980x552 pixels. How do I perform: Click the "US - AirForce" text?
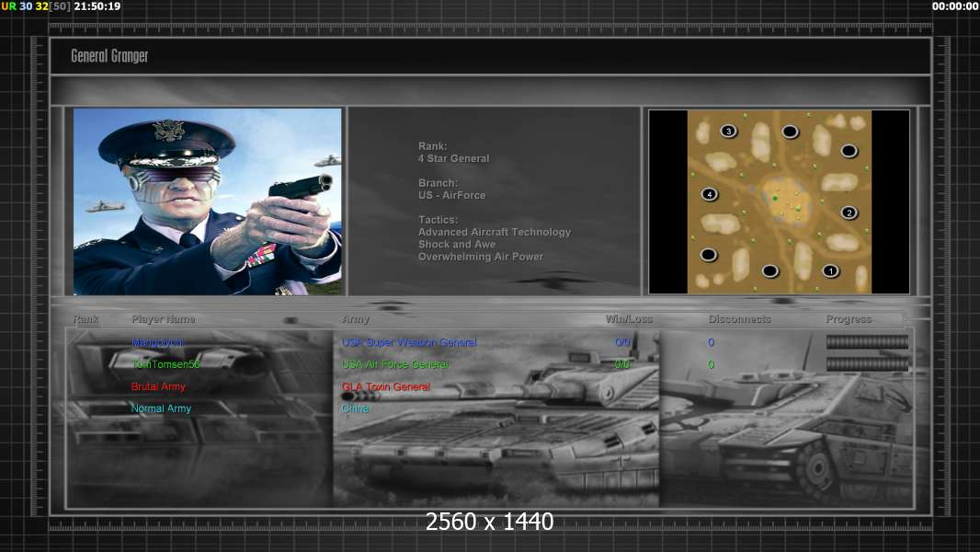(452, 195)
